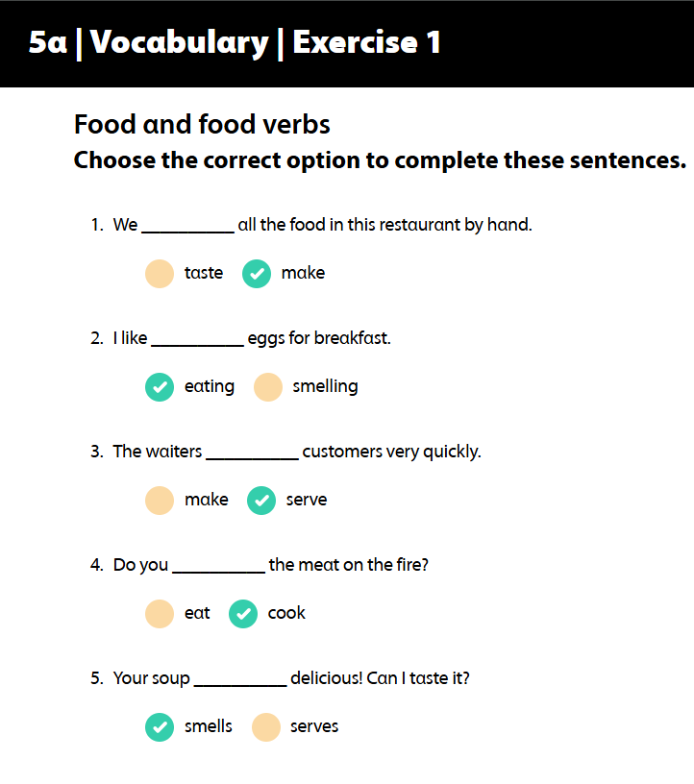
Task: Click the beige circle beside "make" in question 3
Action: pos(160,500)
